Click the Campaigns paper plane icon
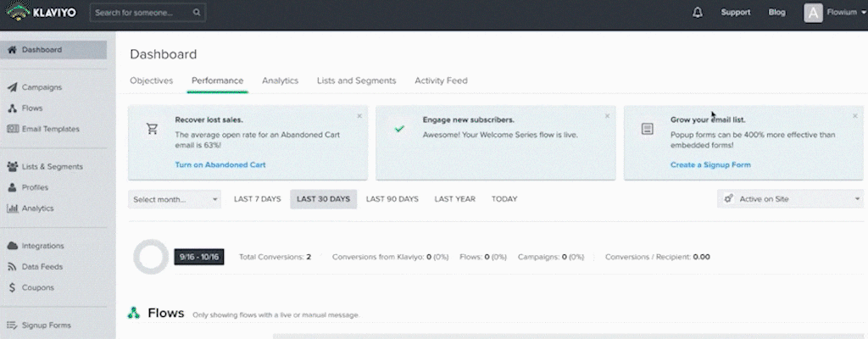 [x=12, y=87]
